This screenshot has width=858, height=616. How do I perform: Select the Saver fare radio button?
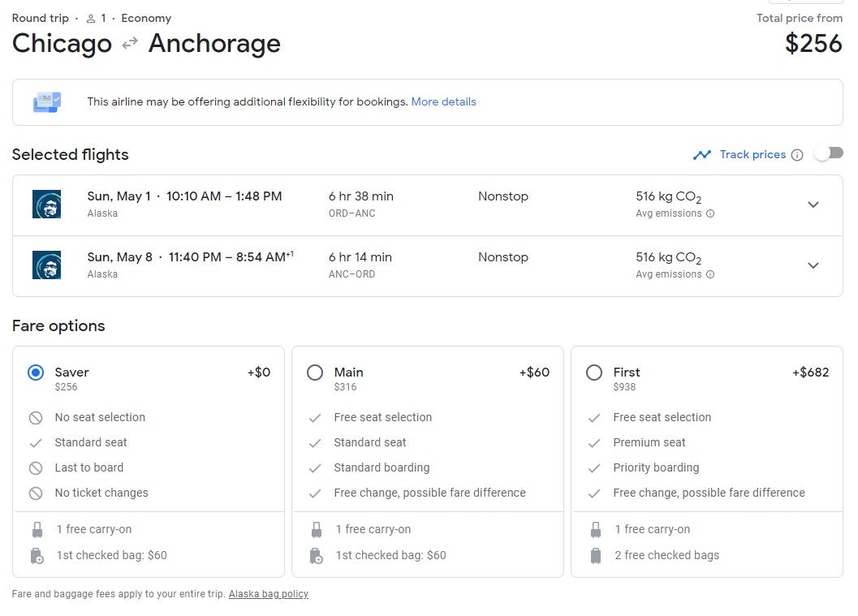[x=36, y=373]
